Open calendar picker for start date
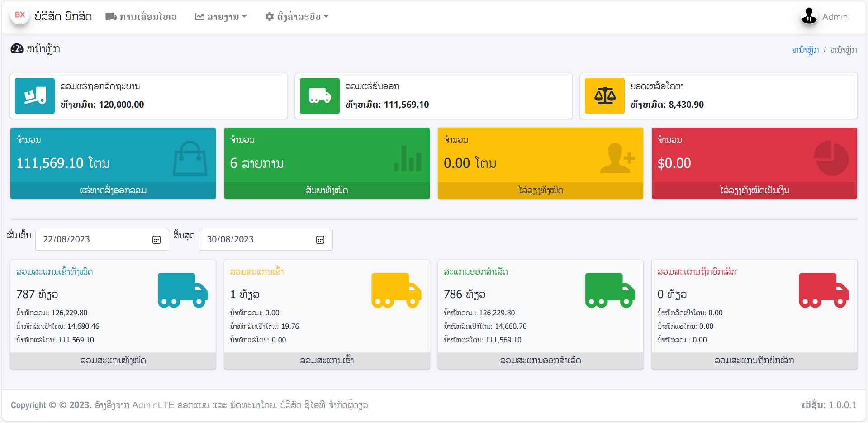The image size is (868, 423). [157, 240]
